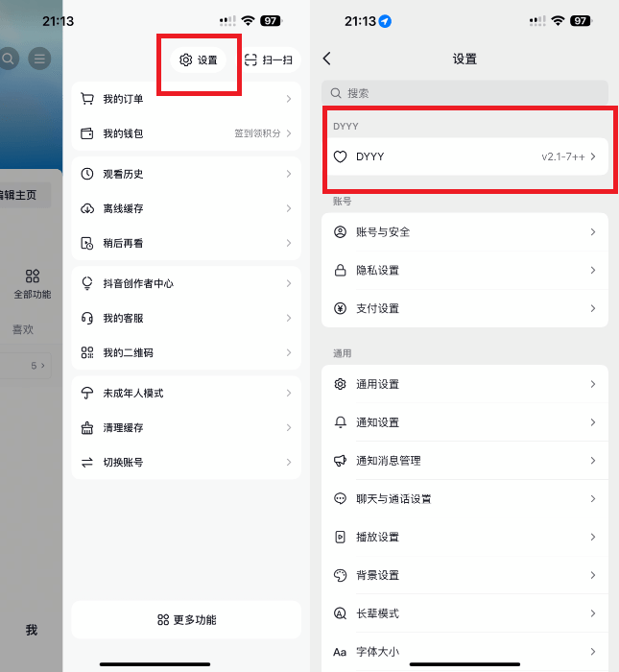Open the 离线缓存 menu entry

(x=186, y=208)
